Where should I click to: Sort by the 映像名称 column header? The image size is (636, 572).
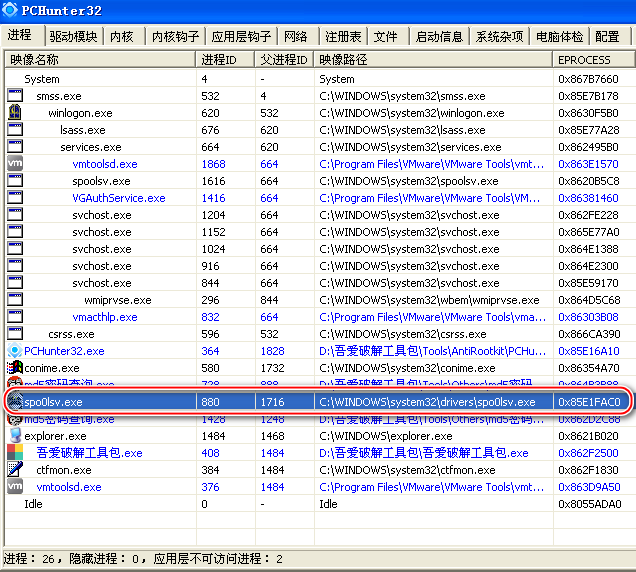[x=100, y=60]
